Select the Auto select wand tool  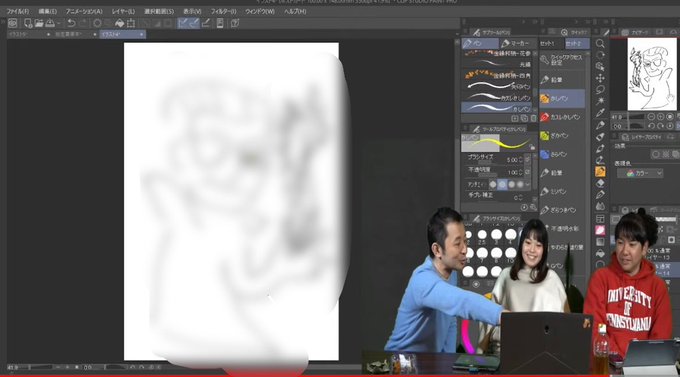(600, 101)
